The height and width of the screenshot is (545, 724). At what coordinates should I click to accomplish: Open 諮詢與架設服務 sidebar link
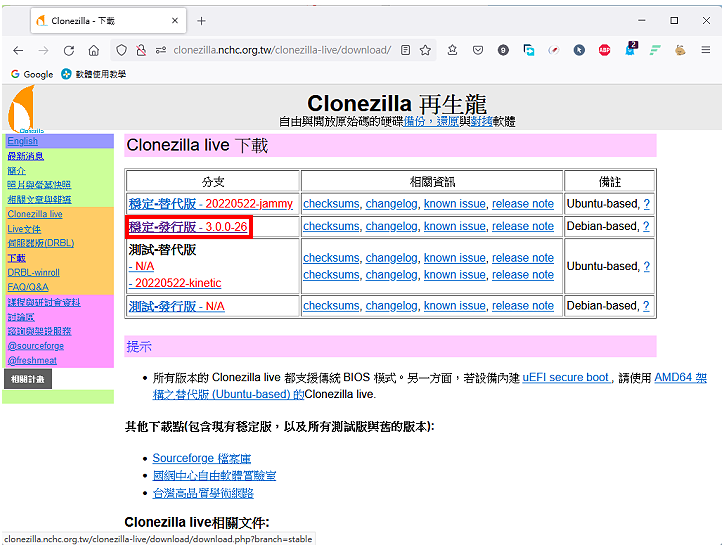(x=39, y=331)
